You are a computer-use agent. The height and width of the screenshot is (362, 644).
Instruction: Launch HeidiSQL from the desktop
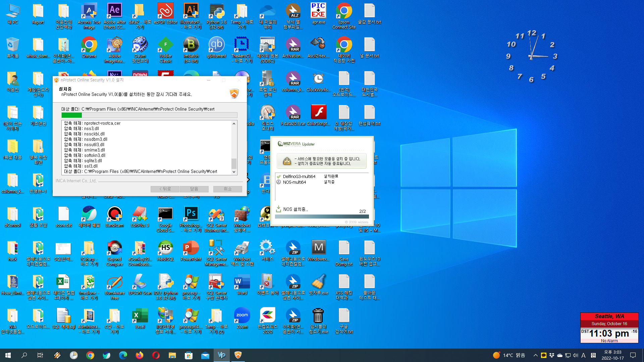(166, 251)
